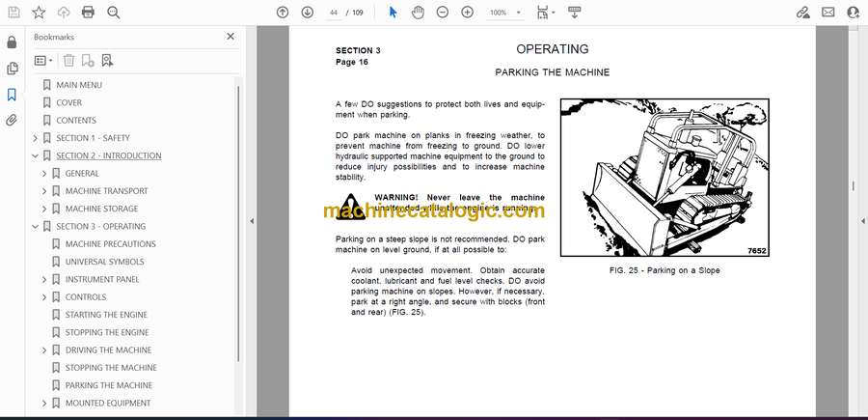Delete selected bookmark with trash icon
868x420 pixels.
(68, 61)
